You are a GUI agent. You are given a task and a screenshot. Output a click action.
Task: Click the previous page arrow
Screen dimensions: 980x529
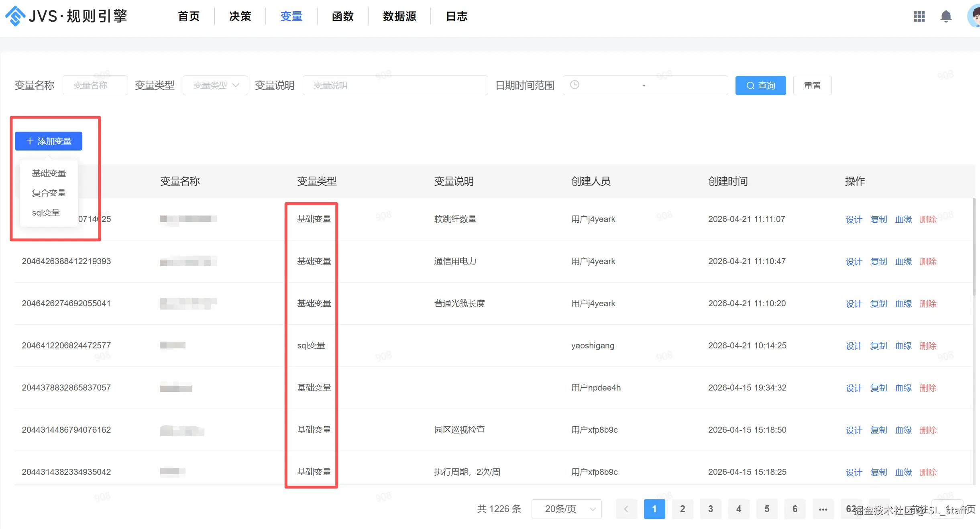pyautogui.click(x=626, y=509)
